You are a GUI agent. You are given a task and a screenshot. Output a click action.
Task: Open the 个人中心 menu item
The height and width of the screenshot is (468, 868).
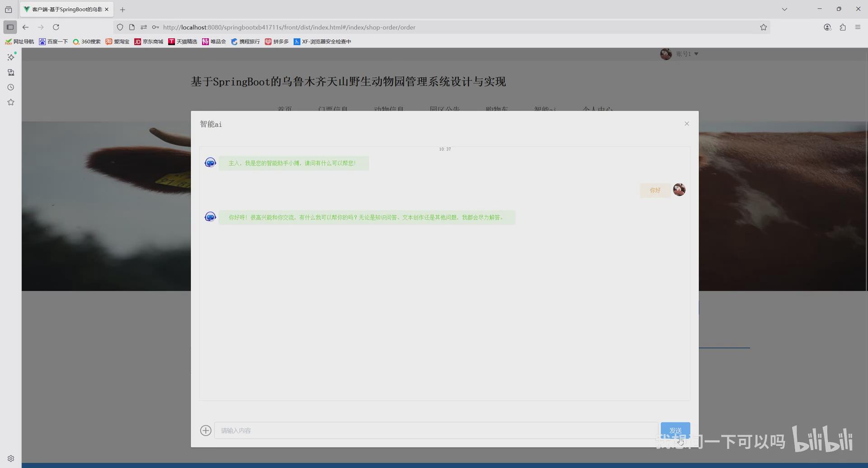(x=598, y=109)
